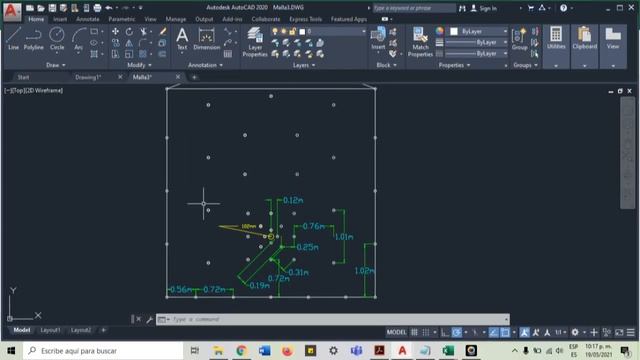Expand the Annotation panel
The height and width of the screenshot is (360, 640).
tap(205, 65)
